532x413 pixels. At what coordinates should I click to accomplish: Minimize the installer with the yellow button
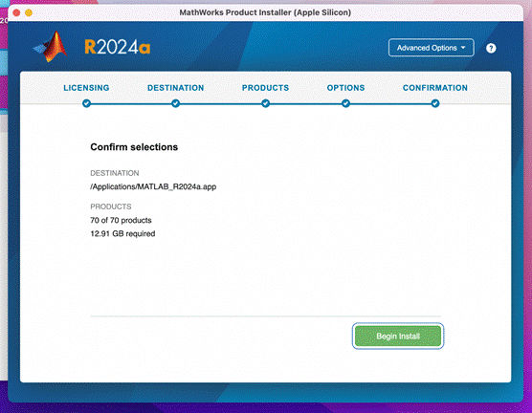(29, 12)
